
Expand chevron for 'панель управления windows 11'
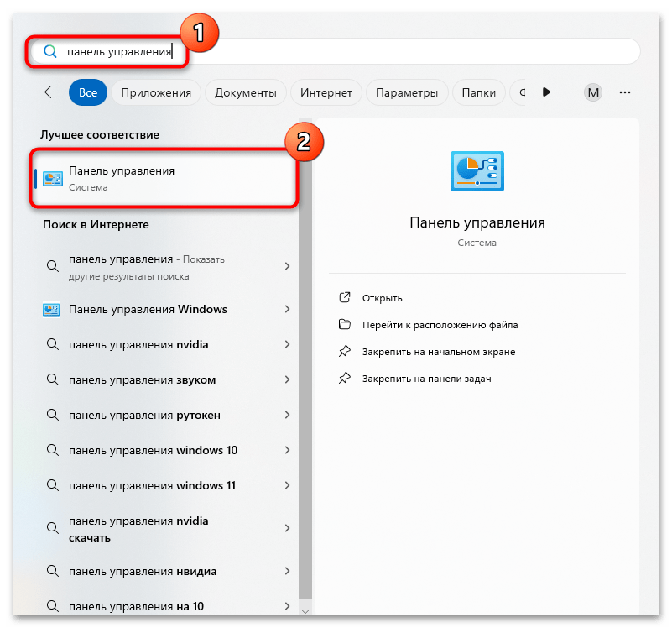coord(287,484)
